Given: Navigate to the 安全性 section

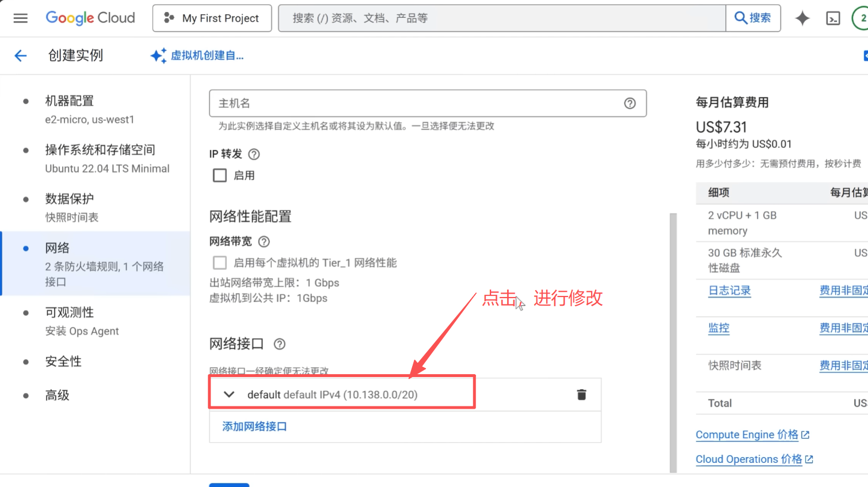Looking at the screenshot, I should [x=63, y=361].
